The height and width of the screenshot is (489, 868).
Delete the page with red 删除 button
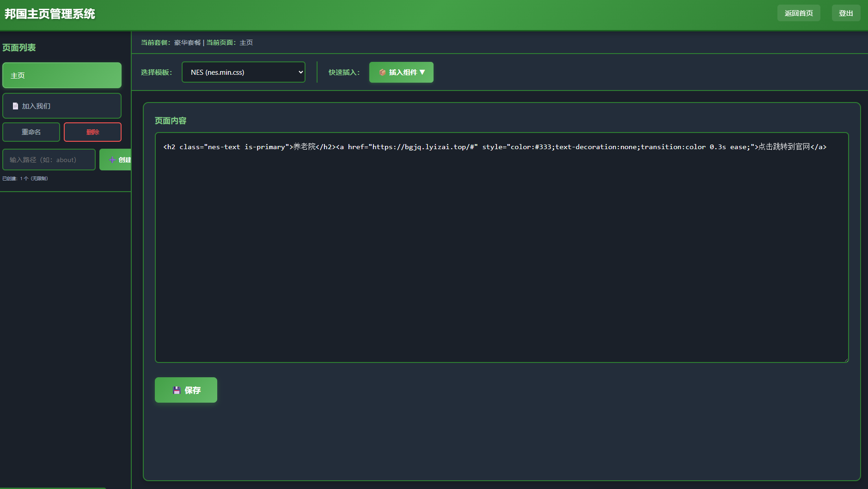[92, 132]
